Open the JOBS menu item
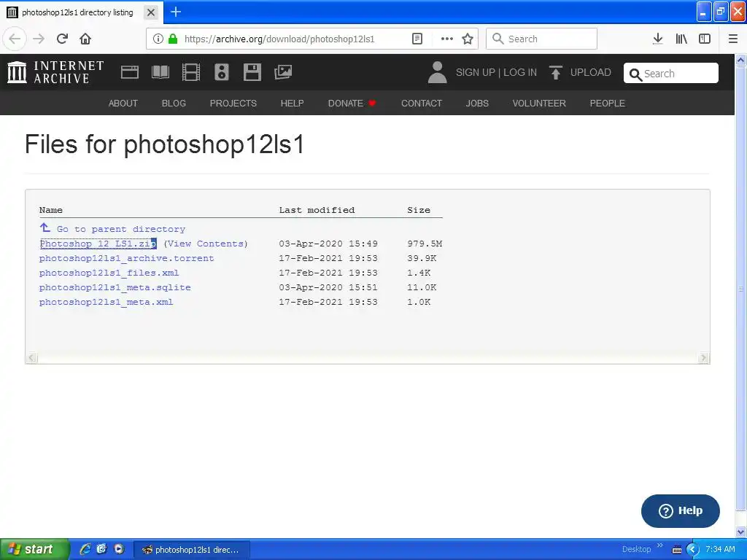747x560 pixels. [477, 104]
